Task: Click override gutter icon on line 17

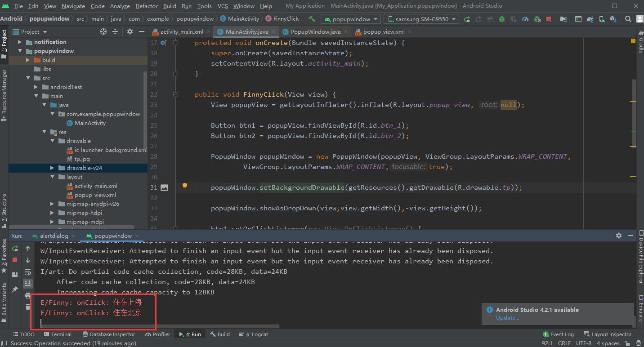Action: pyautogui.click(x=164, y=43)
